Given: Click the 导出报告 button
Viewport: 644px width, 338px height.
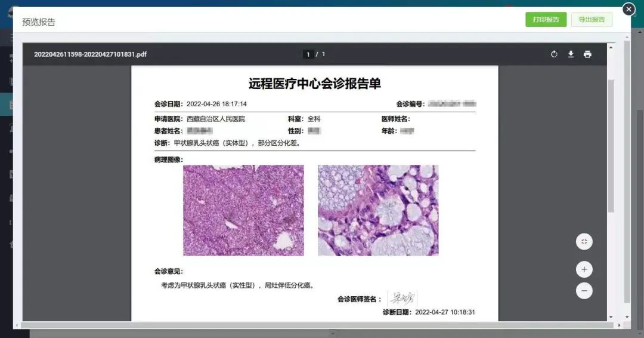Looking at the screenshot, I should click(592, 20).
